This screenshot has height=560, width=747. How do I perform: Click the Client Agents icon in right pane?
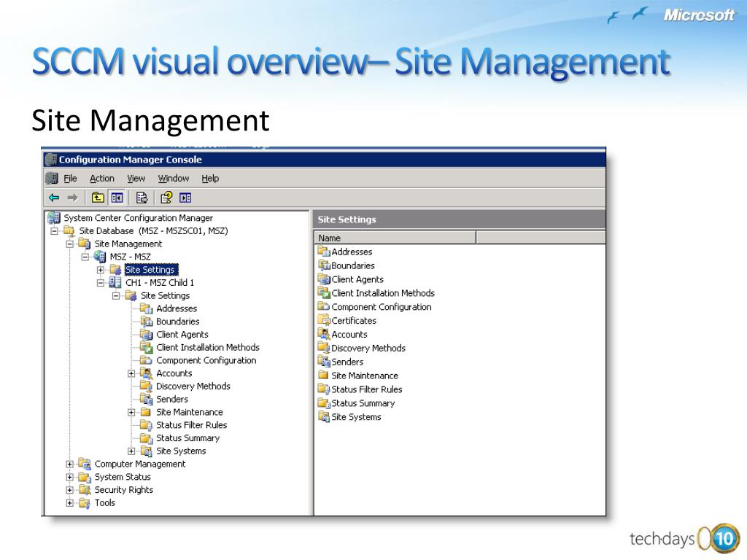tap(324, 279)
